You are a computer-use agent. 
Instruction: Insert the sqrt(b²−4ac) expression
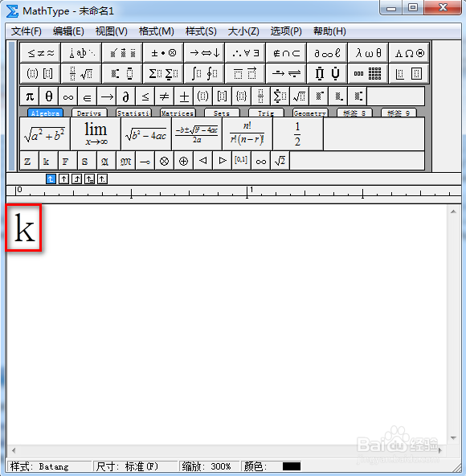pyautogui.click(x=146, y=133)
